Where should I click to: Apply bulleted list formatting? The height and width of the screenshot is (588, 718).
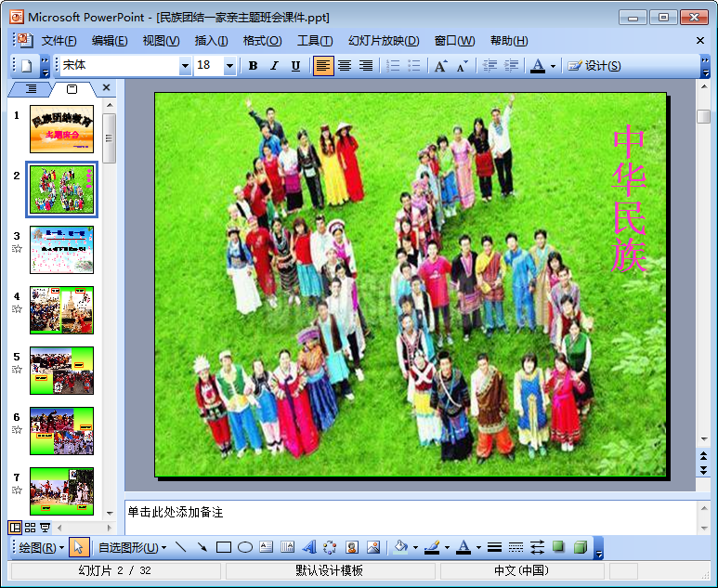click(x=414, y=66)
